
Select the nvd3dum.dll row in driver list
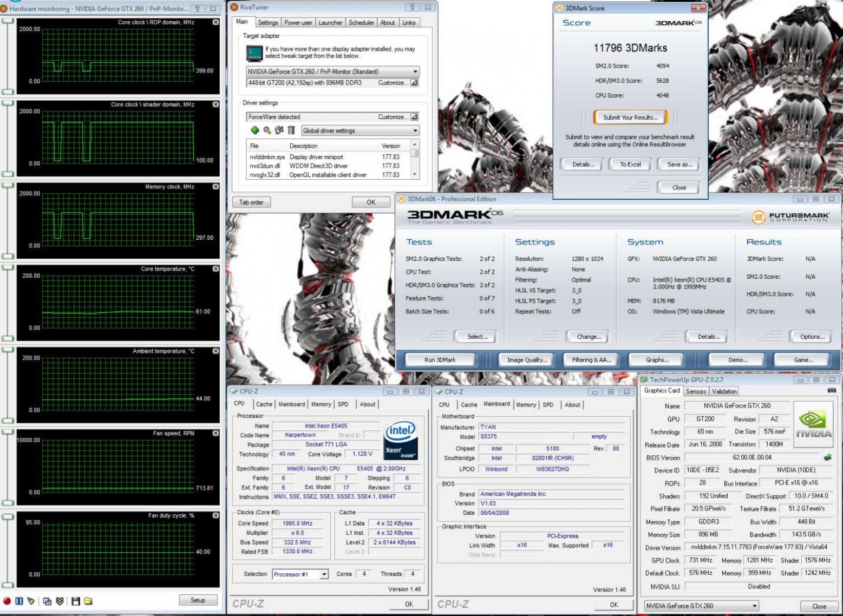click(329, 166)
